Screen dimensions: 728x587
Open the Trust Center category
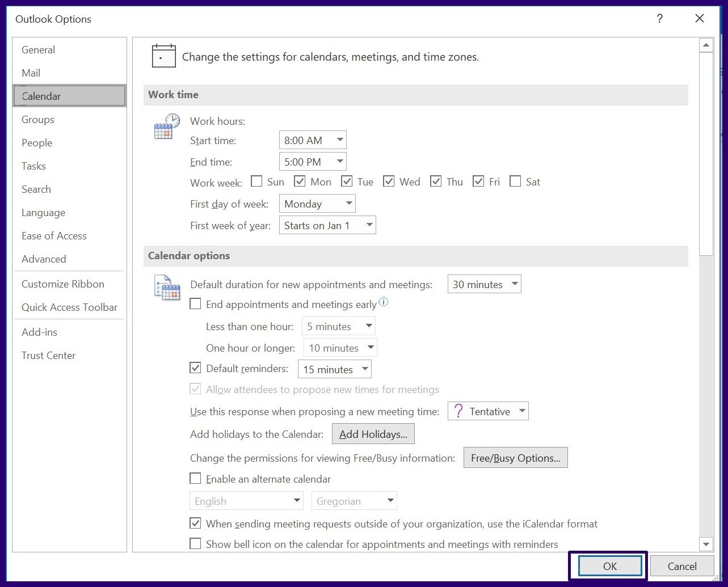click(x=69, y=356)
